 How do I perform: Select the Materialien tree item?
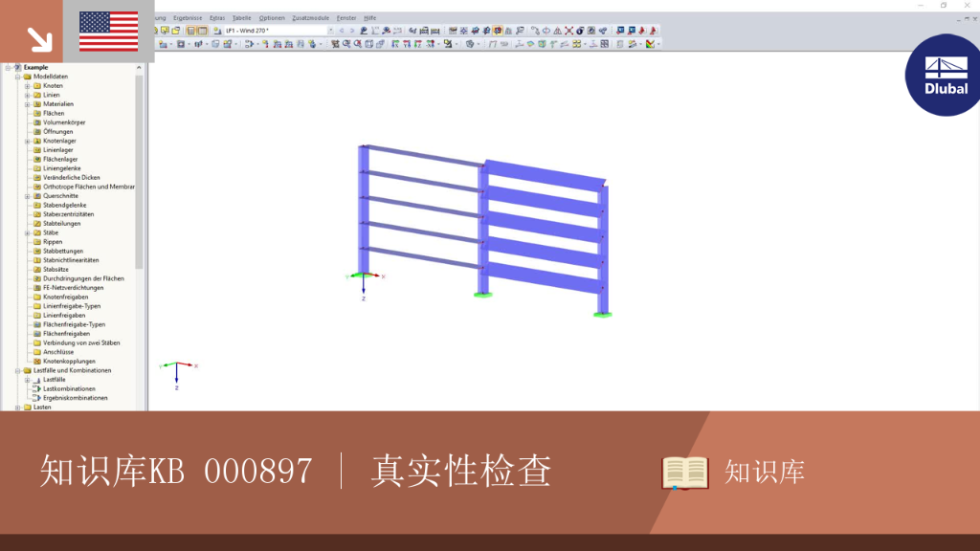pos(58,104)
